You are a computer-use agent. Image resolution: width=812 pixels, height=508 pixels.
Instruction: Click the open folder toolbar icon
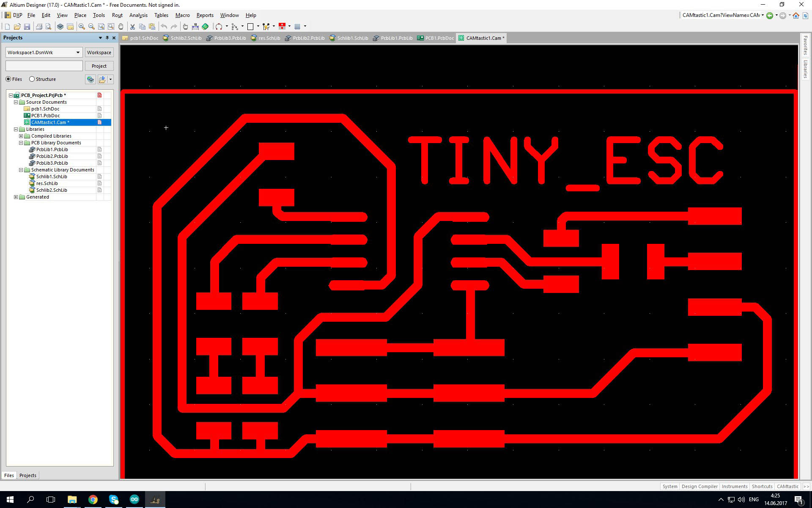[x=17, y=27]
